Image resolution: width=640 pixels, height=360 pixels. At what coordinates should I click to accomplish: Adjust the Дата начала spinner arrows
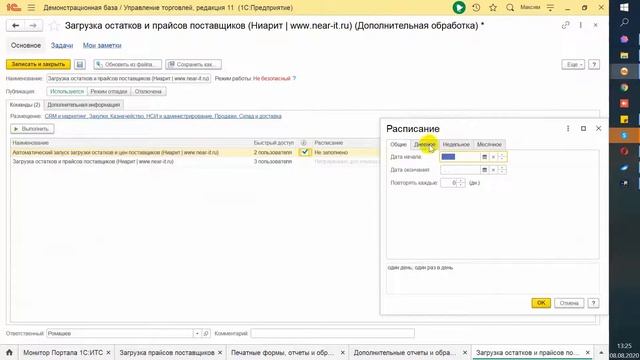(x=502, y=157)
